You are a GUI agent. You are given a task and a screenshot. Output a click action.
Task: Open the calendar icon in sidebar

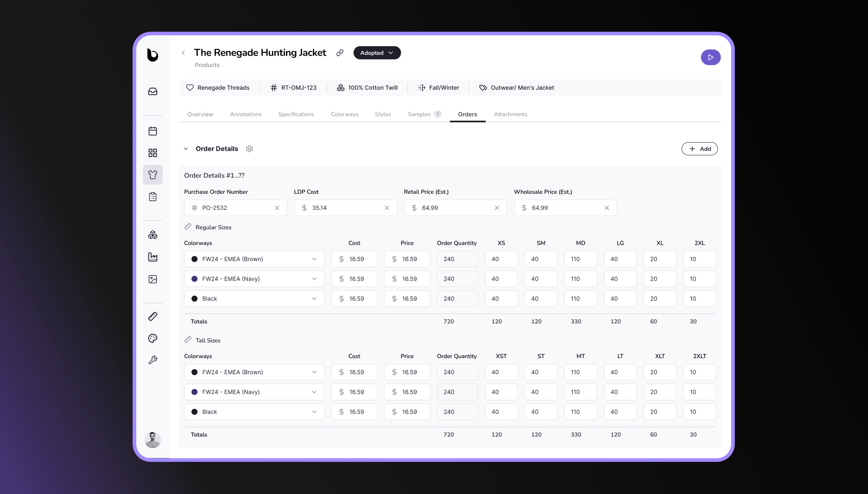coord(153,131)
